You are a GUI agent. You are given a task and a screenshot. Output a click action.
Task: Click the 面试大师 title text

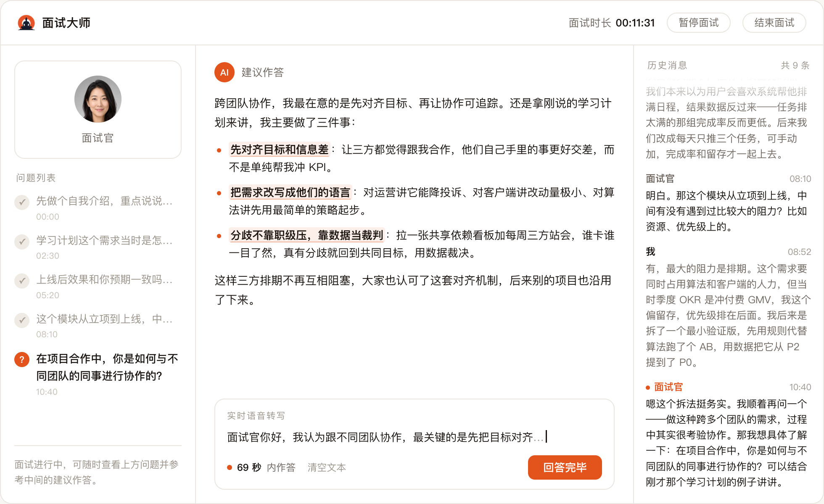66,23
